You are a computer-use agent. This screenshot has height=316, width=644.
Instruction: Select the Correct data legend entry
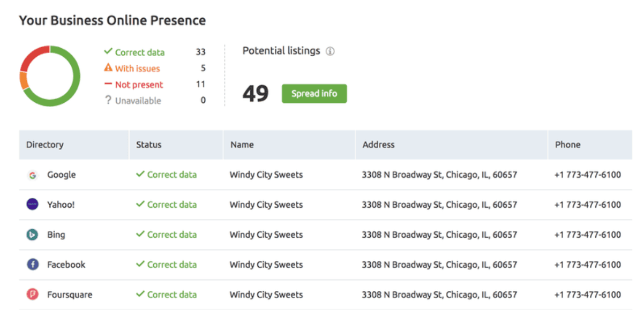134,52
